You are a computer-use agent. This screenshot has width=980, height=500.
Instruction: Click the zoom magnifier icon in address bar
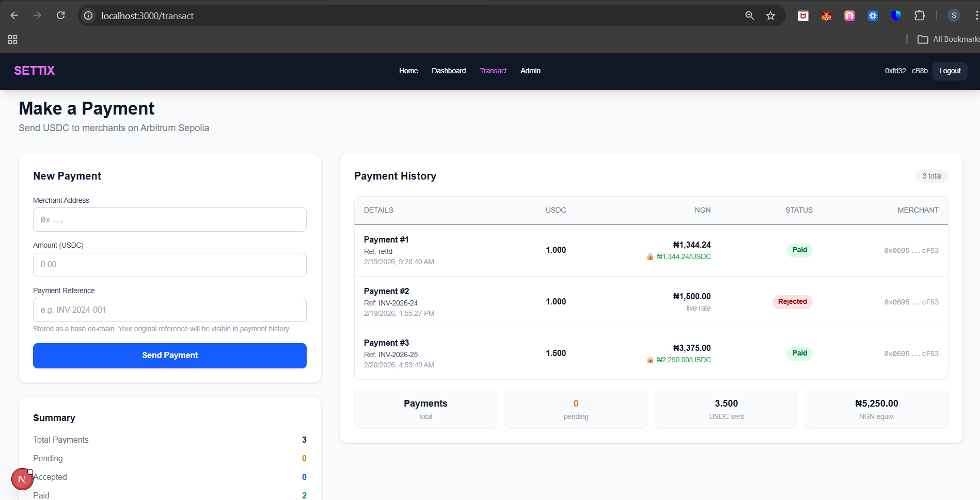(750, 16)
